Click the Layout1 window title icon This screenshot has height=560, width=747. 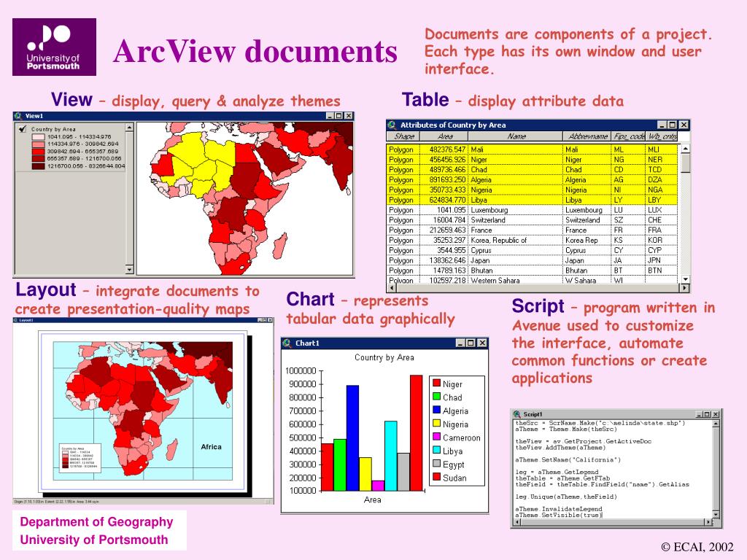[16, 320]
